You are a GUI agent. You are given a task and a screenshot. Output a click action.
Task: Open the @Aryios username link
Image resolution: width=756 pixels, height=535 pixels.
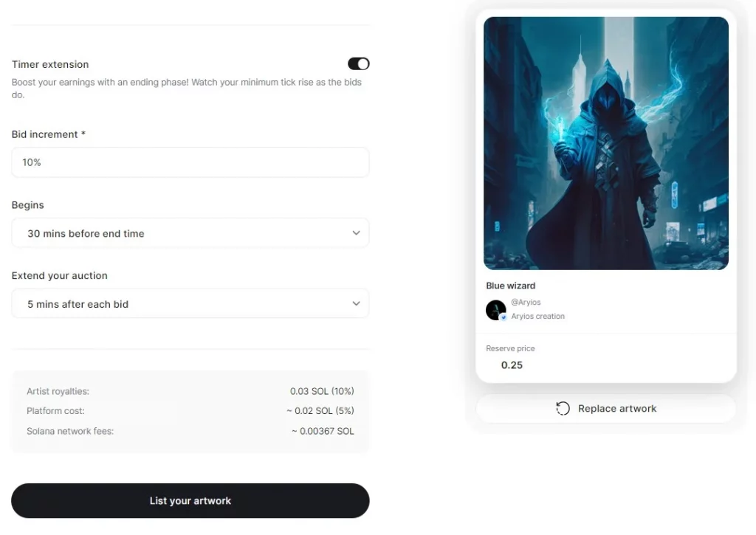pyautogui.click(x=526, y=303)
